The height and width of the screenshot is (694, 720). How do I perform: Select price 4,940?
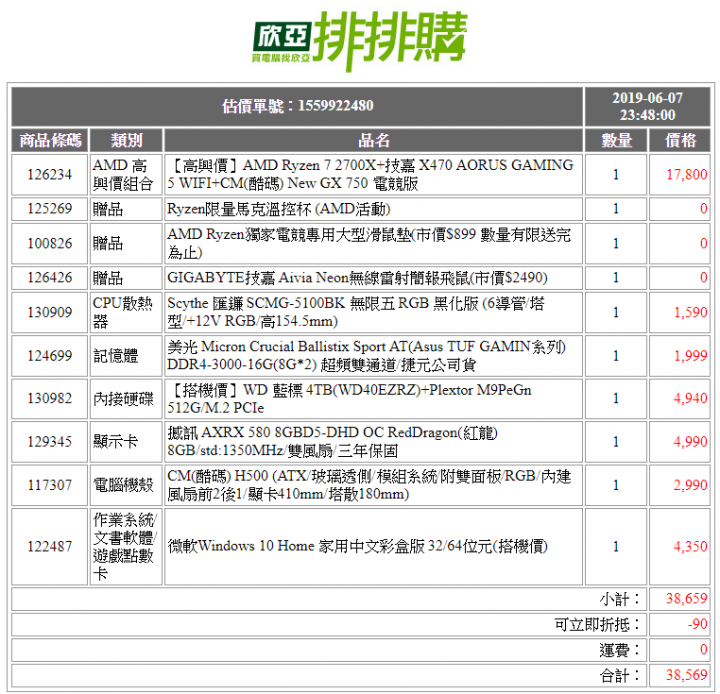691,398
